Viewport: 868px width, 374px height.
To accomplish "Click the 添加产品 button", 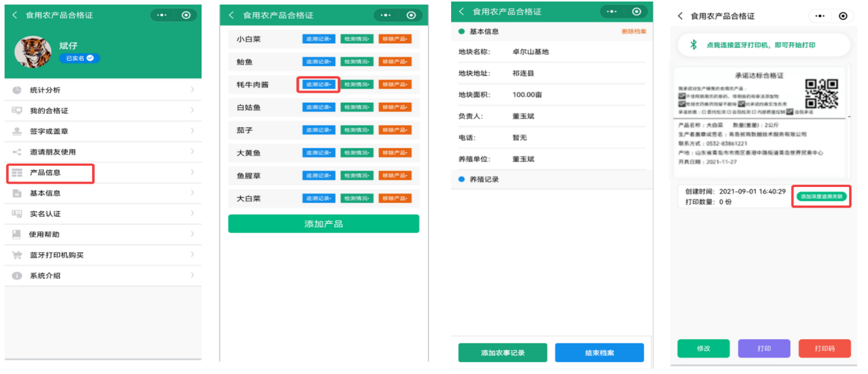I will pos(324,223).
